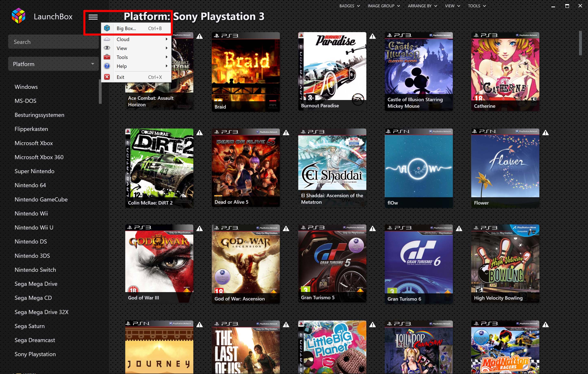588x374 pixels.
Task: Open the hamburger main menu button
Action: tap(93, 17)
